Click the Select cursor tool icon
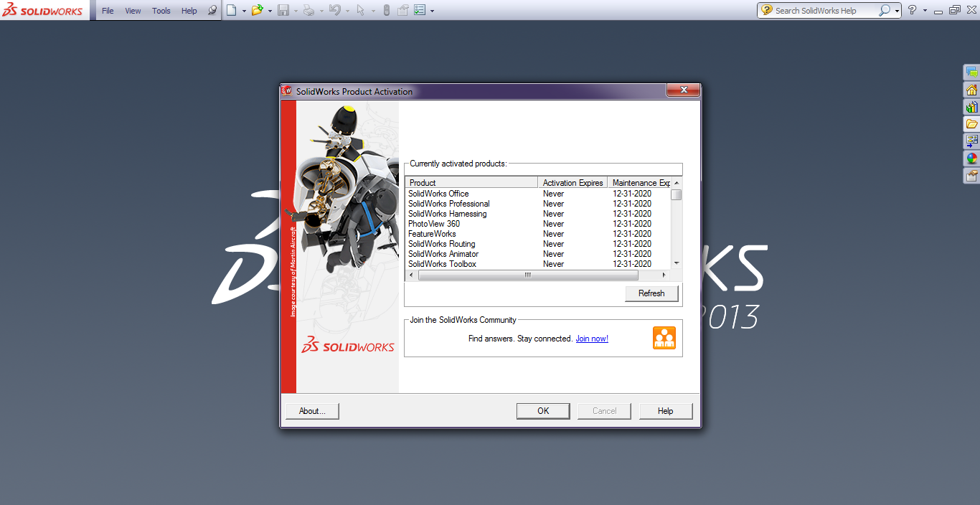The height and width of the screenshot is (505, 980). coord(361,10)
